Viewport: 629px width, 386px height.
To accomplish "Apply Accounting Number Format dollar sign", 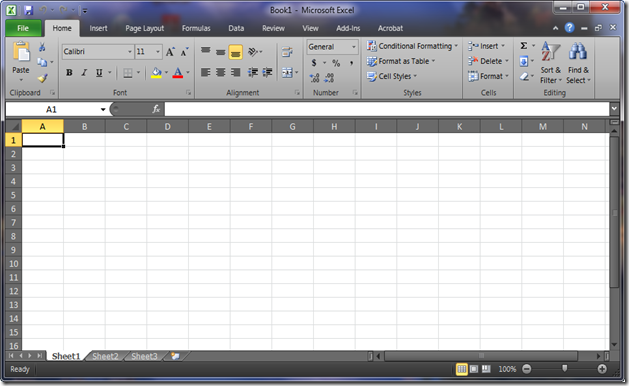I will (314, 63).
